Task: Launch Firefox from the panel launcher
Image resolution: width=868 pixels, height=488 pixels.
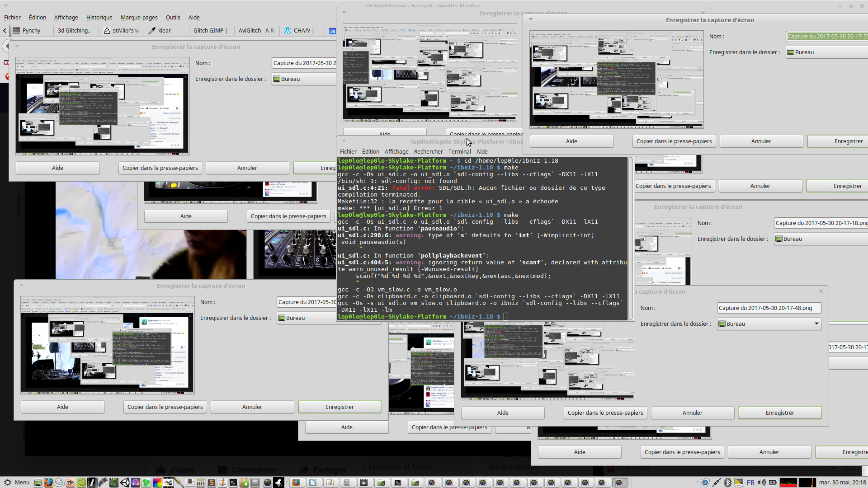Action: tap(48, 483)
